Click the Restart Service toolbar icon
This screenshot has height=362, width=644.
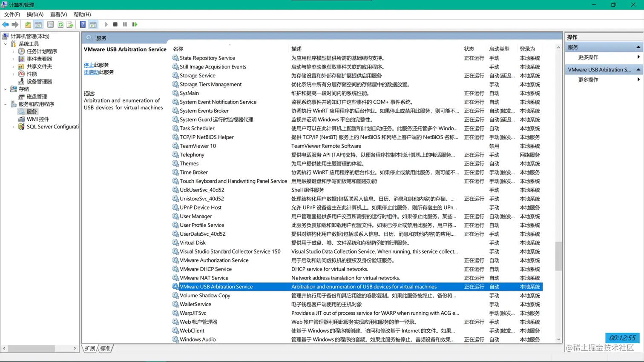click(x=135, y=24)
